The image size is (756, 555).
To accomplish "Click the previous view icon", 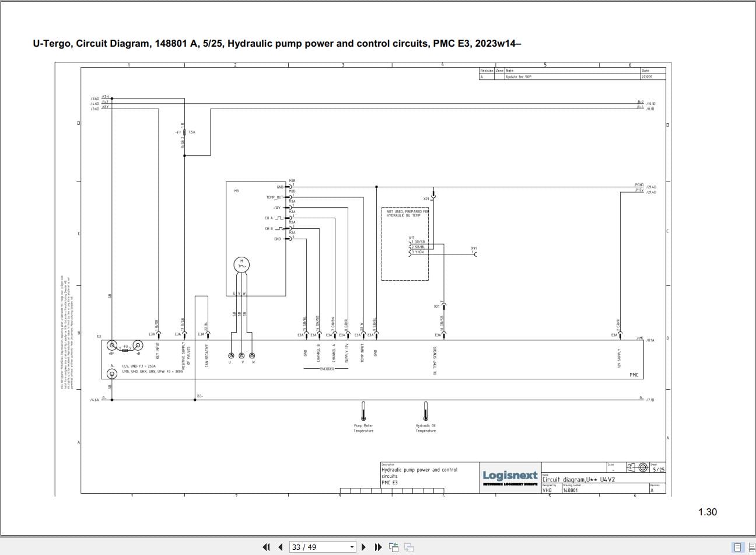I will tap(394, 547).
